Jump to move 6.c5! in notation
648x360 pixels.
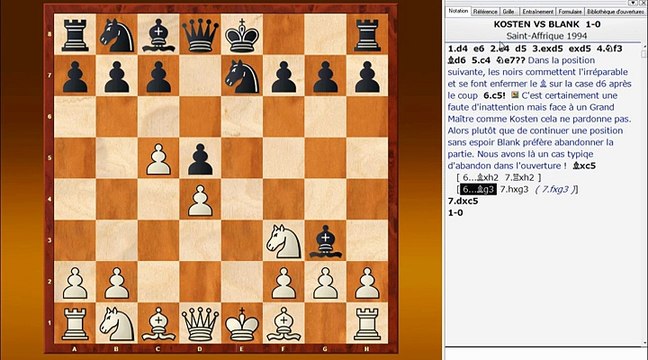click(494, 95)
